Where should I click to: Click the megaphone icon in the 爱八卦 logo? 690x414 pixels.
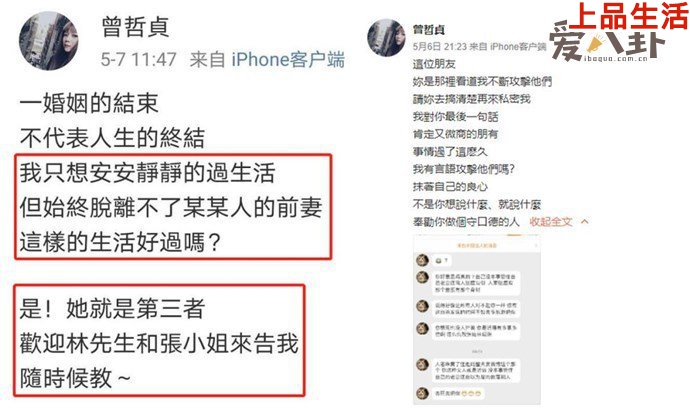[596, 44]
